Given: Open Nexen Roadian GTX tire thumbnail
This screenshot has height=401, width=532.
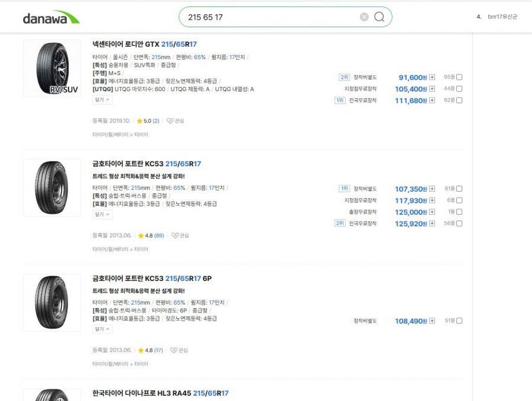Looking at the screenshot, I should [52, 69].
